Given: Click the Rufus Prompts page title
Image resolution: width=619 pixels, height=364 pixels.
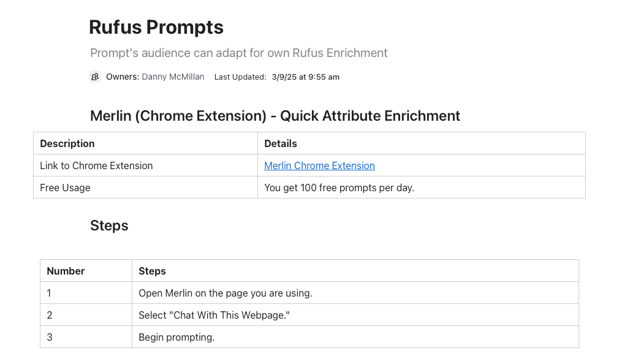Looking at the screenshot, I should (x=156, y=28).
